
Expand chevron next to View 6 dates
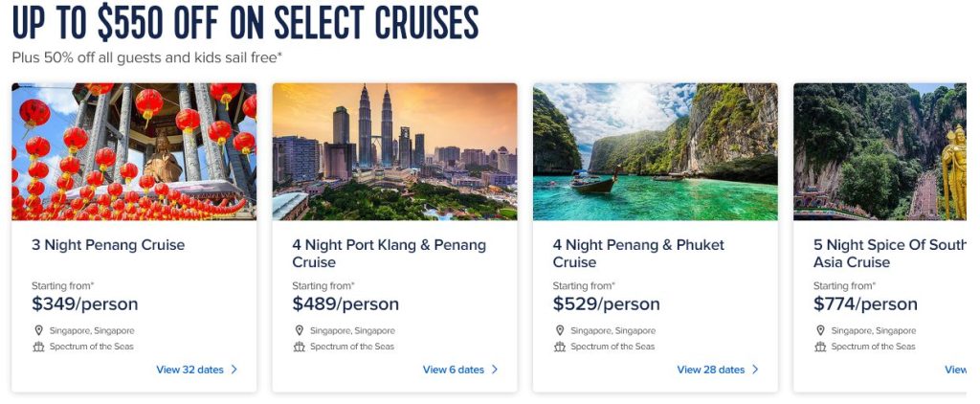495,370
